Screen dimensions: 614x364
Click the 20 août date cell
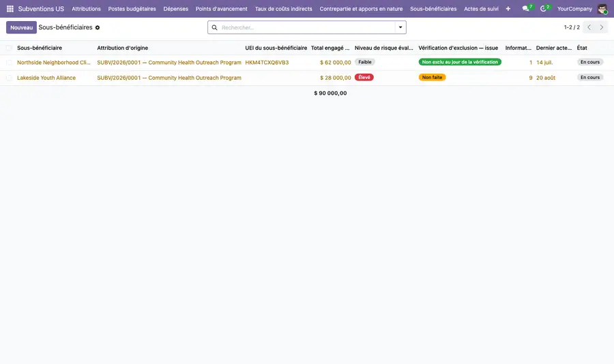click(546, 78)
